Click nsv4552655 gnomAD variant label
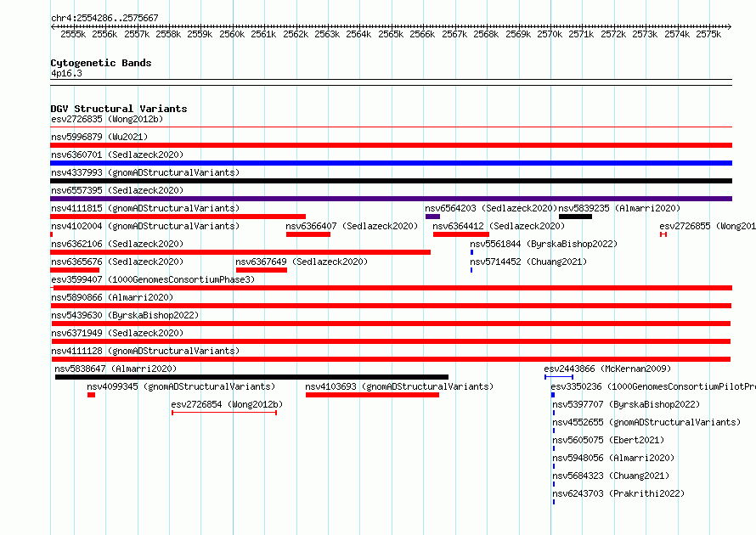 (646, 422)
